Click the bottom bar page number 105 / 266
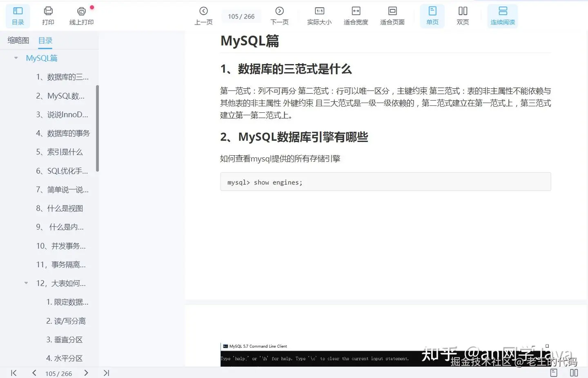 coord(58,374)
